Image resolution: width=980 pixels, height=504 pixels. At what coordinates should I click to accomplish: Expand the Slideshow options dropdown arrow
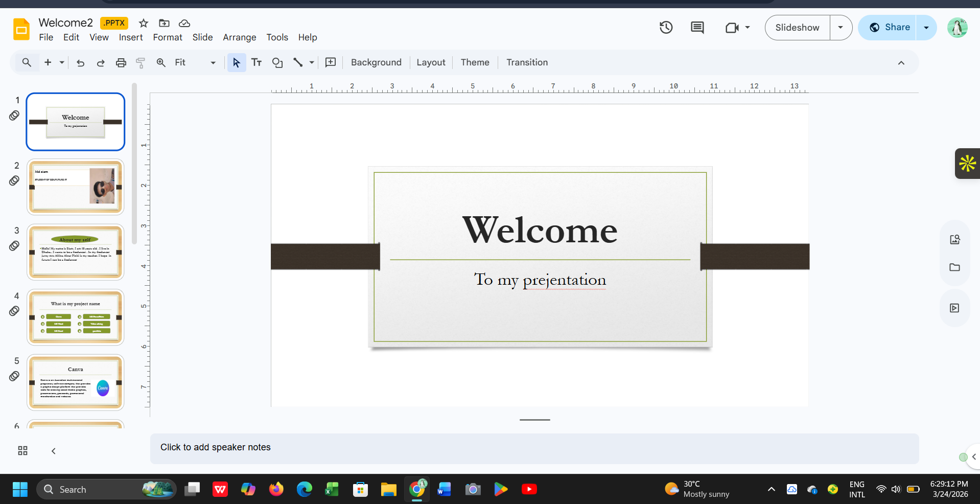pos(841,28)
